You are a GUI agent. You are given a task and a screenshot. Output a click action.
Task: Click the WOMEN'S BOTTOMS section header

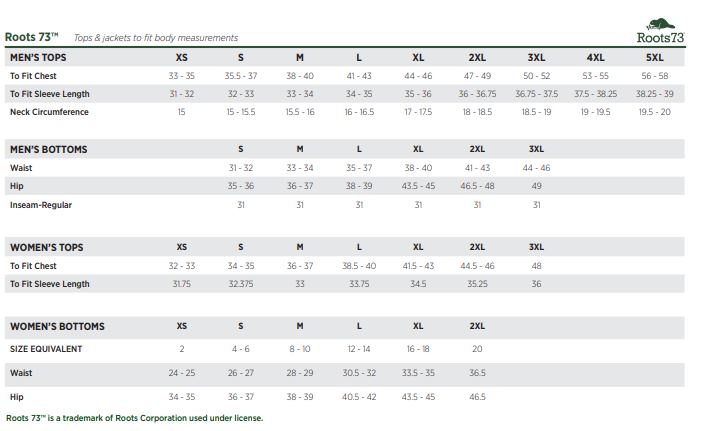(57, 326)
